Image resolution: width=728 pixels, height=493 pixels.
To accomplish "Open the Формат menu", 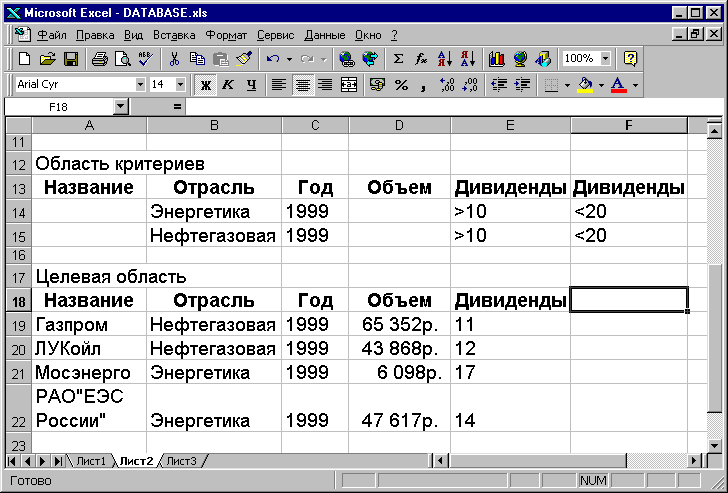I will pos(226,35).
